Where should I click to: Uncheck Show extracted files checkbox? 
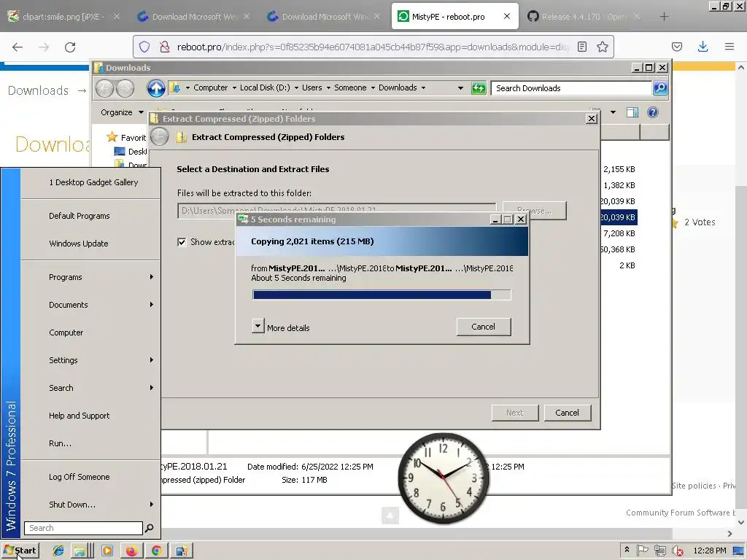182,242
